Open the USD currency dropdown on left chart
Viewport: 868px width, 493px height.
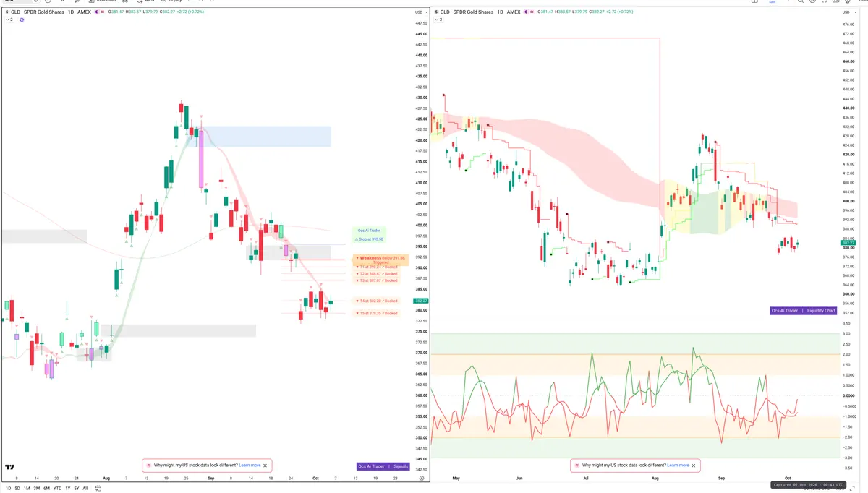click(x=420, y=12)
